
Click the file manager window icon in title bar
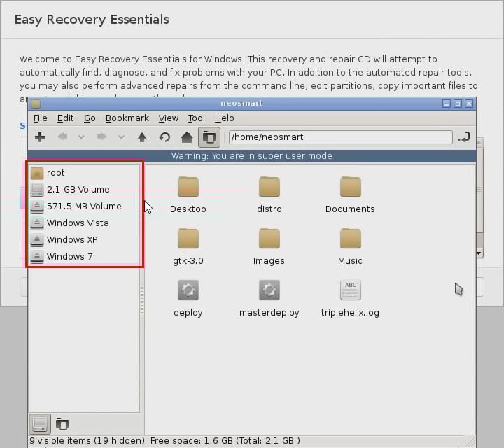click(x=36, y=104)
